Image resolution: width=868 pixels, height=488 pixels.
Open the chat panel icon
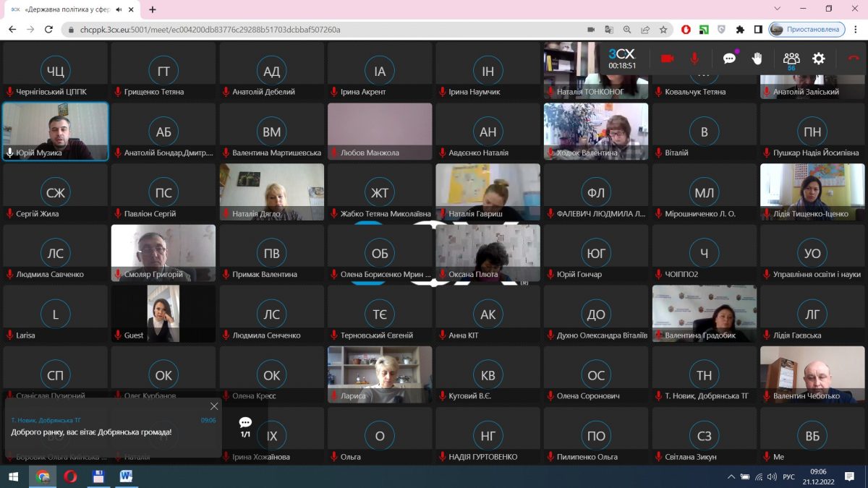pyautogui.click(x=729, y=59)
